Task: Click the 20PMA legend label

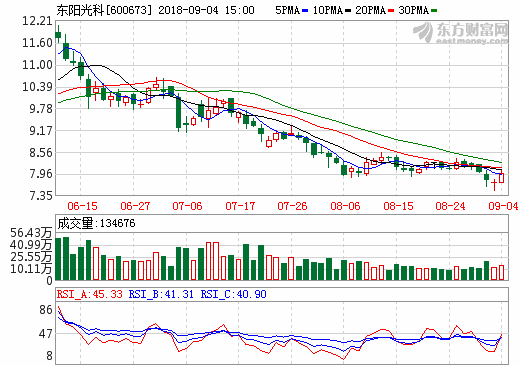Action: (x=371, y=10)
